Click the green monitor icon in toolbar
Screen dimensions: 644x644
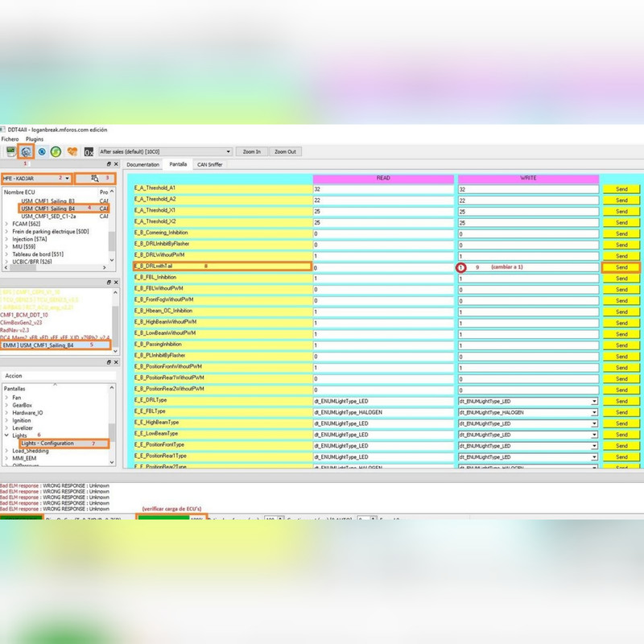[10, 151]
